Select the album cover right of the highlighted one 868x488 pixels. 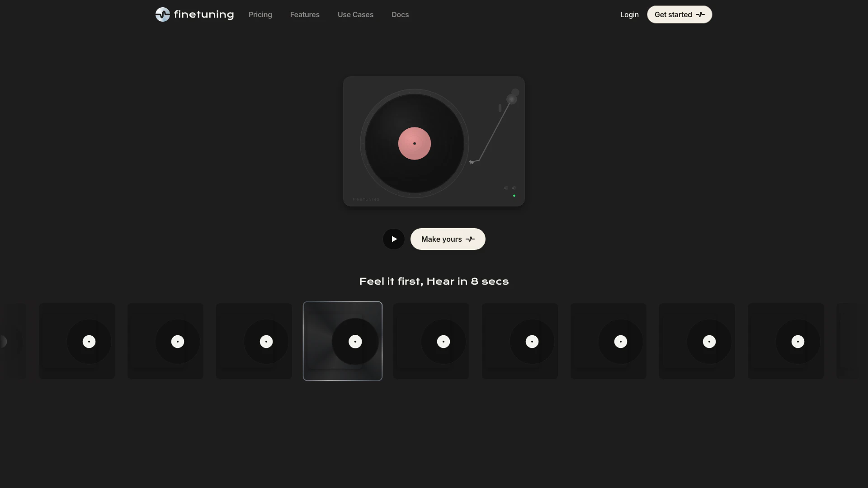[431, 341]
